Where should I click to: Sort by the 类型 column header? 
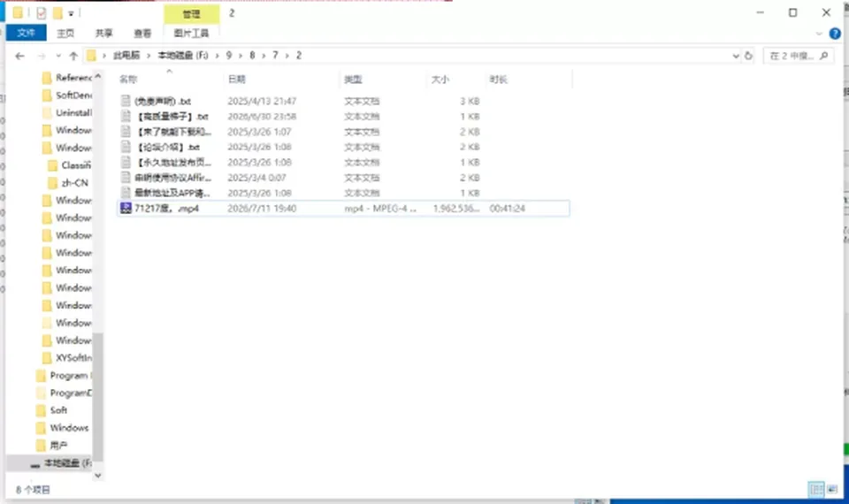tap(383, 79)
